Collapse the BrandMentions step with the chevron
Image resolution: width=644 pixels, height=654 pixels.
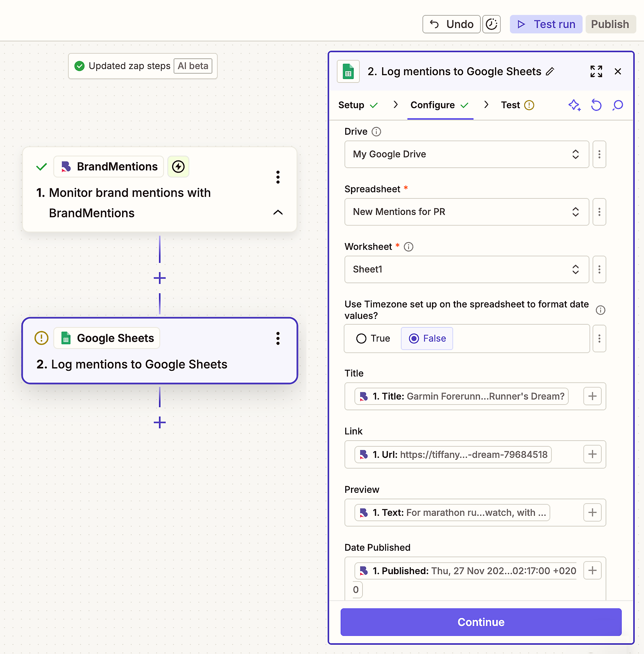(278, 213)
